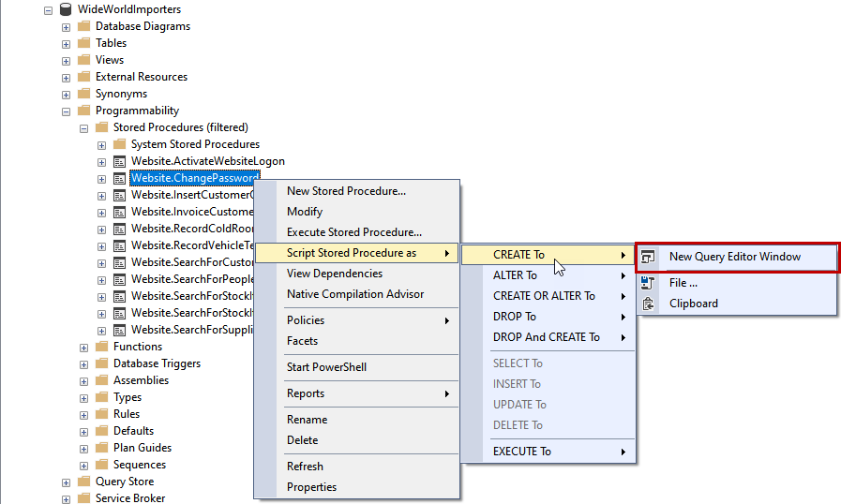Image resolution: width=841 pixels, height=504 pixels.
Task: Open the DROP To submenu
Action: 548,317
